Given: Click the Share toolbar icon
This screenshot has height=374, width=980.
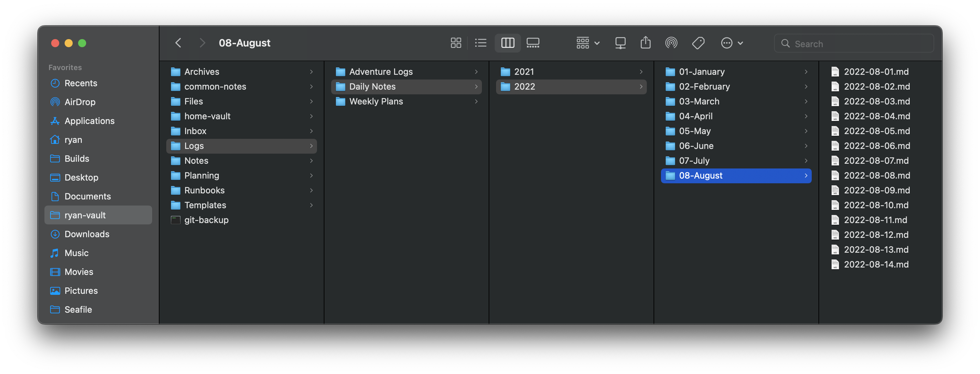Looking at the screenshot, I should tap(645, 43).
